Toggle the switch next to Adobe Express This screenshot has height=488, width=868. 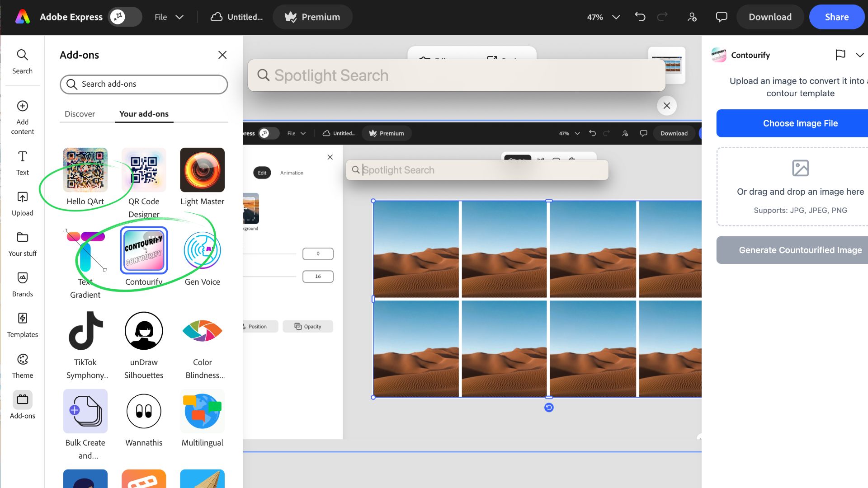(125, 17)
